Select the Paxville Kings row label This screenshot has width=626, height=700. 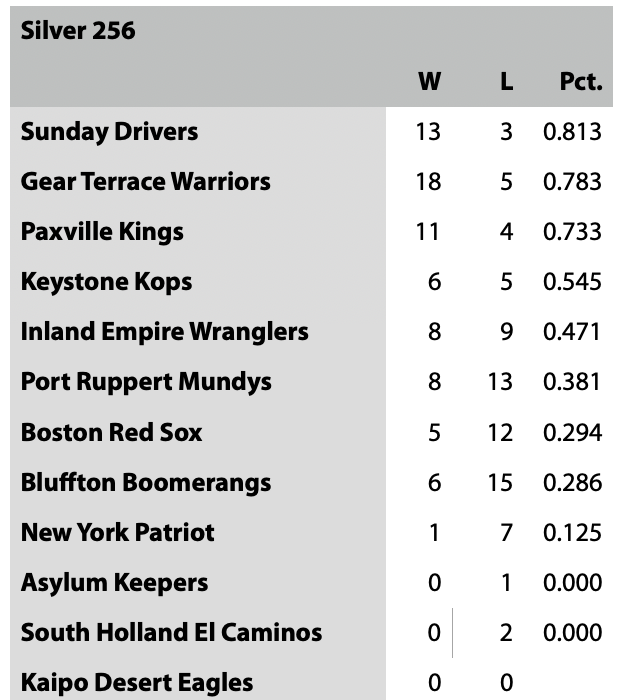[x=102, y=232]
